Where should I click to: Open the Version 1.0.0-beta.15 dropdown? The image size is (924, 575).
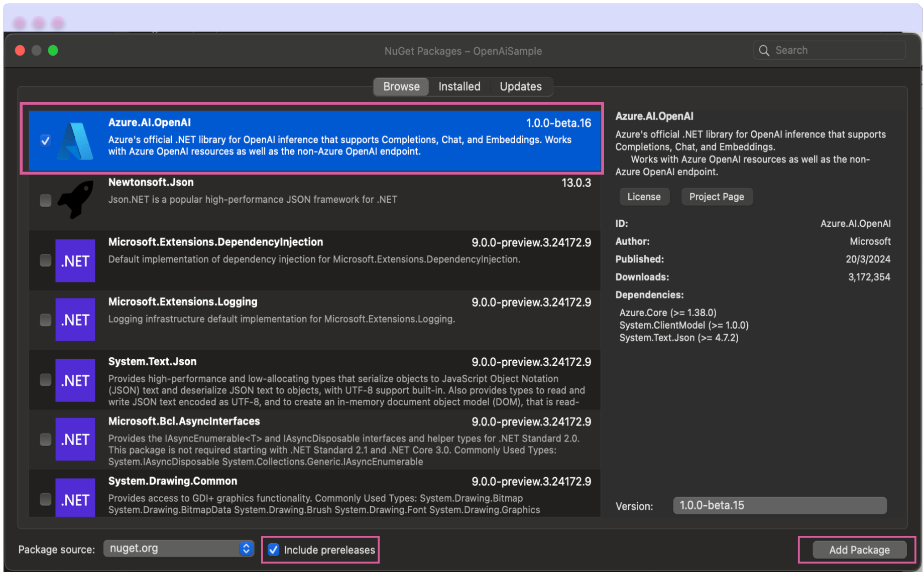pos(780,505)
